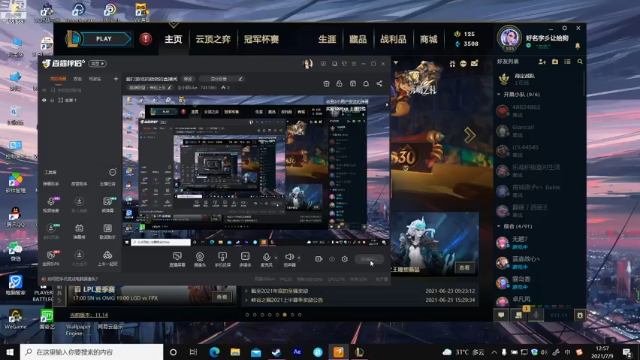The image size is (640, 360).
Task: Open the 战利品 tab
Action: point(393,39)
